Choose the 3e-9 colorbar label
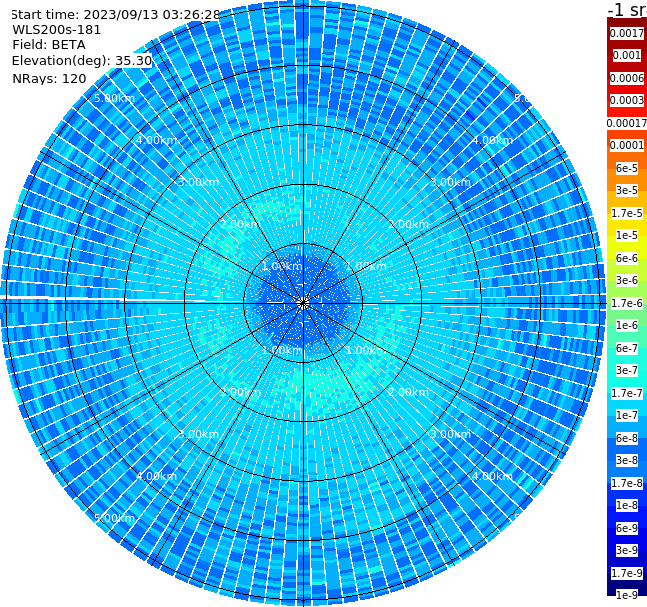 627,550
